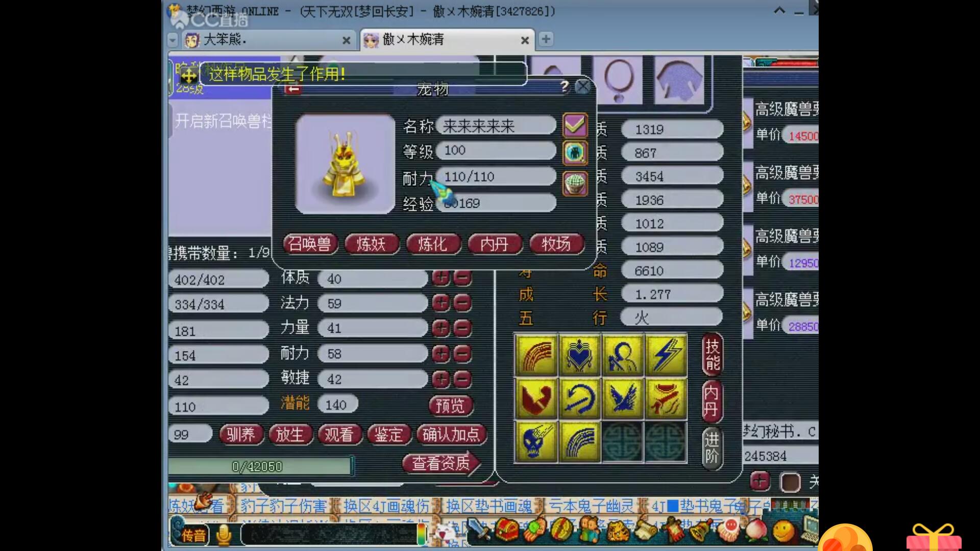
Task: Open the 炼化 tab
Action: tap(433, 244)
